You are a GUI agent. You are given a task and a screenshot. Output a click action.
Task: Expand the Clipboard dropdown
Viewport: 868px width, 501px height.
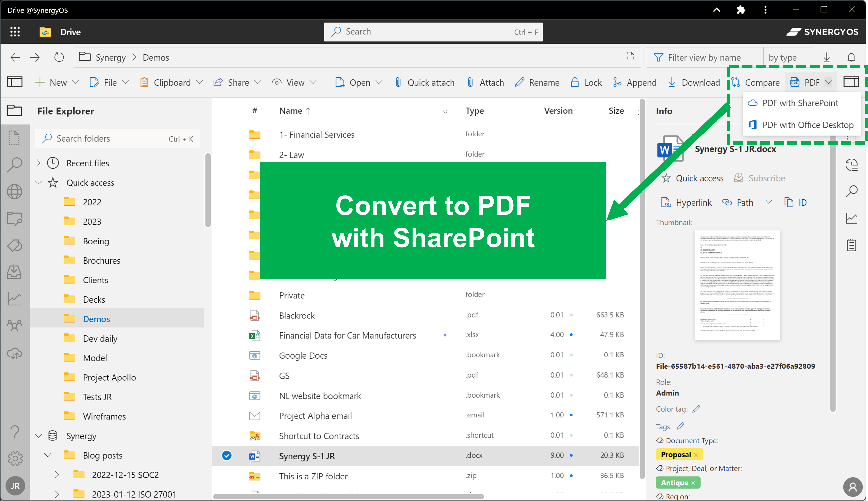click(x=199, y=82)
